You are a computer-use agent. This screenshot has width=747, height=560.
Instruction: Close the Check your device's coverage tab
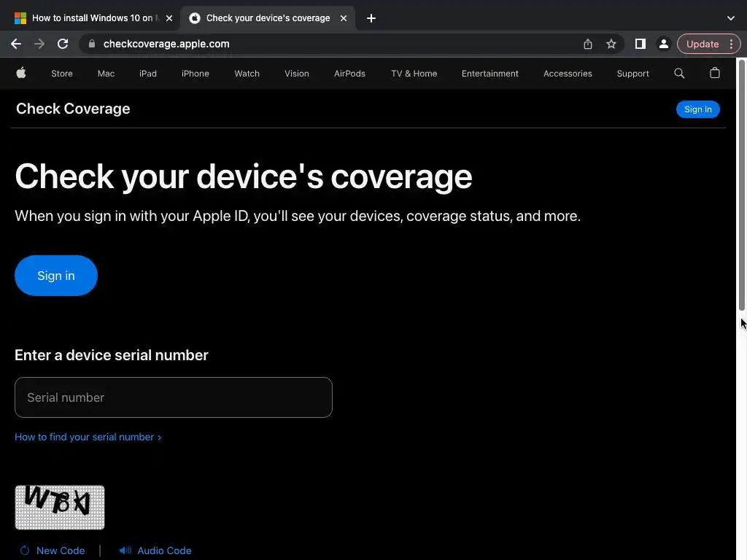(x=344, y=18)
